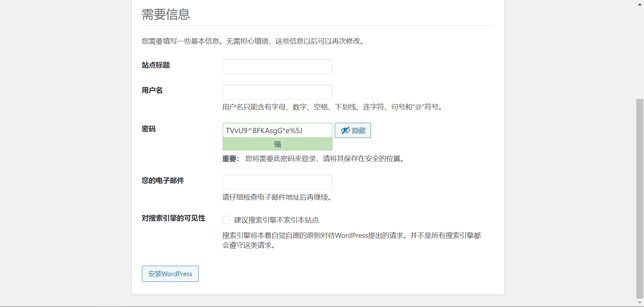644x307 pixels.
Task: Click the 站点标题 input field
Action: coord(277,66)
